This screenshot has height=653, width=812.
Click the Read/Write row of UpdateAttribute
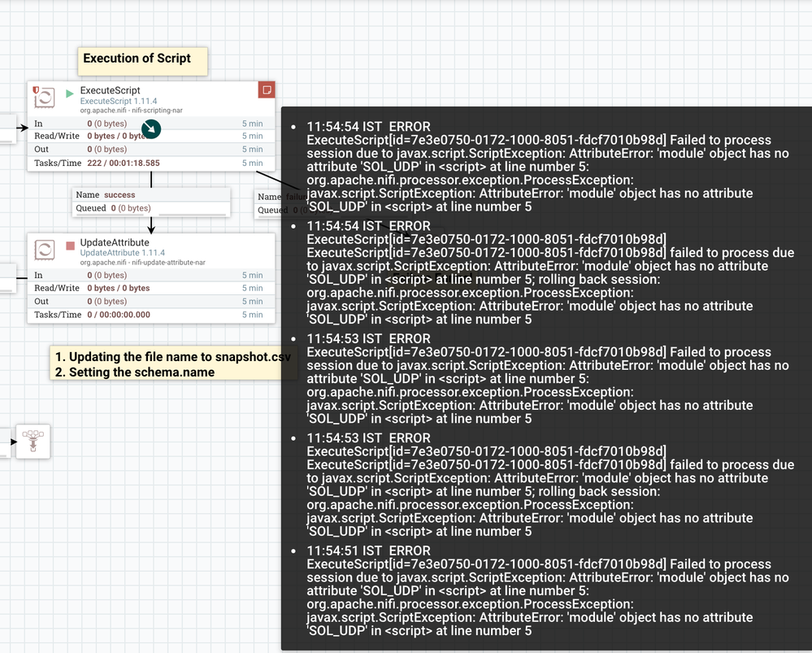tap(151, 288)
